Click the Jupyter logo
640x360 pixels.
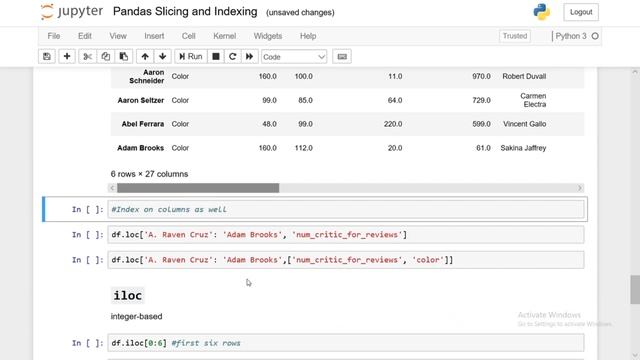tap(72, 12)
